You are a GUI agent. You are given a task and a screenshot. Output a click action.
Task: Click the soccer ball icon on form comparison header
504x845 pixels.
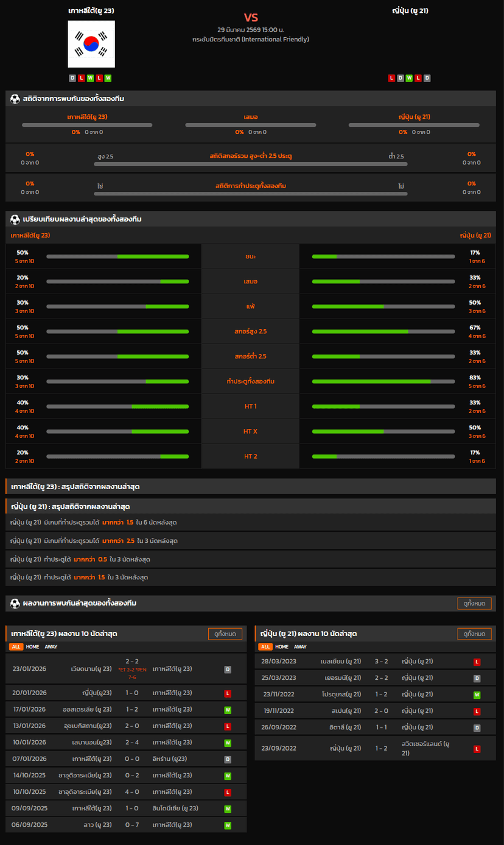pyautogui.click(x=13, y=219)
